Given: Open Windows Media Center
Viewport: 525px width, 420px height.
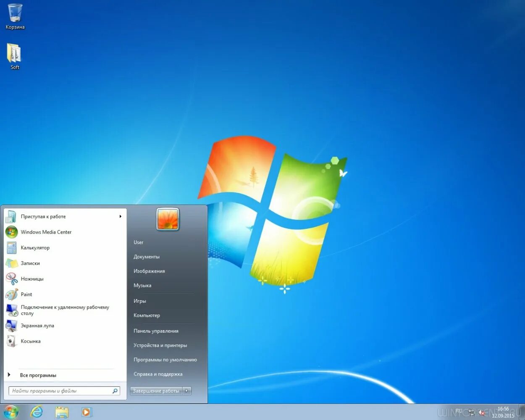Looking at the screenshot, I should coord(46,232).
